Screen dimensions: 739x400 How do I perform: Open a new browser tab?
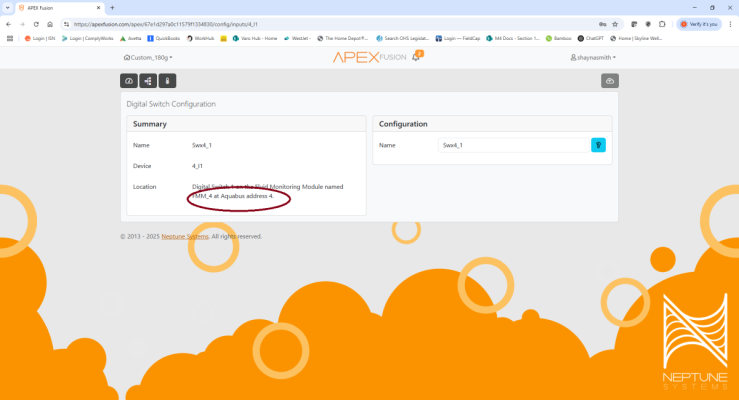click(x=112, y=8)
